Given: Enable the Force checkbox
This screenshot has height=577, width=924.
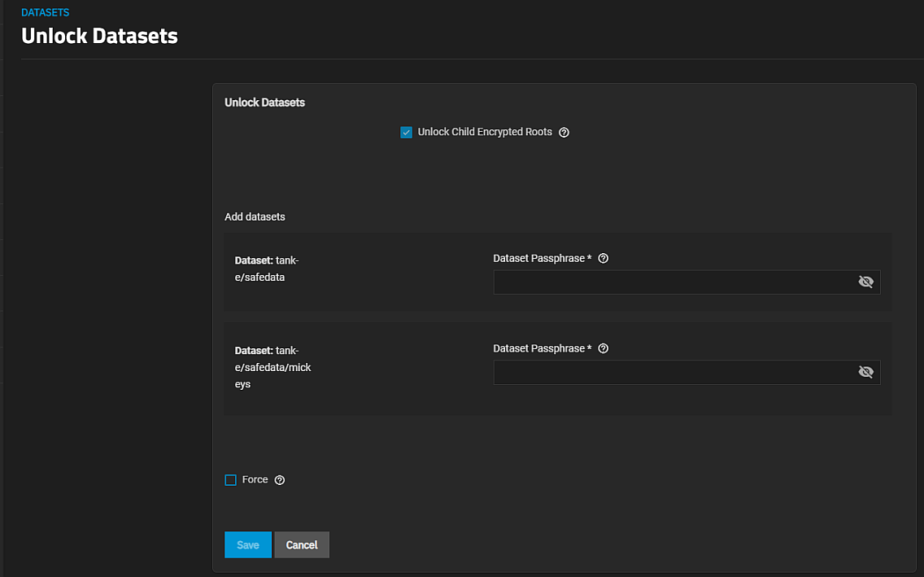Looking at the screenshot, I should (x=230, y=480).
